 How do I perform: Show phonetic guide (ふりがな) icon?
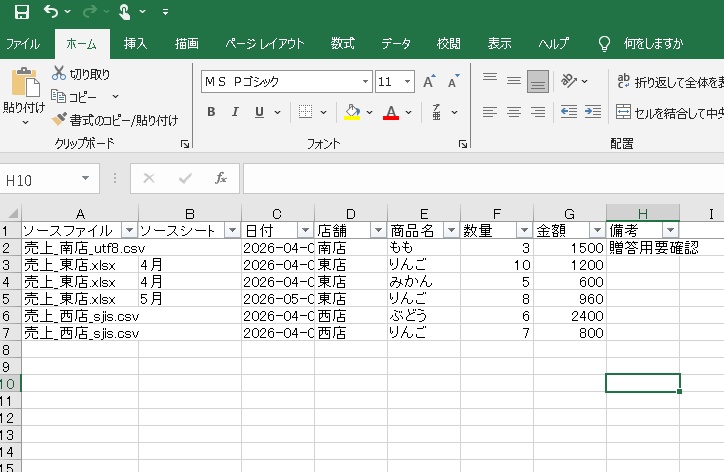436,112
